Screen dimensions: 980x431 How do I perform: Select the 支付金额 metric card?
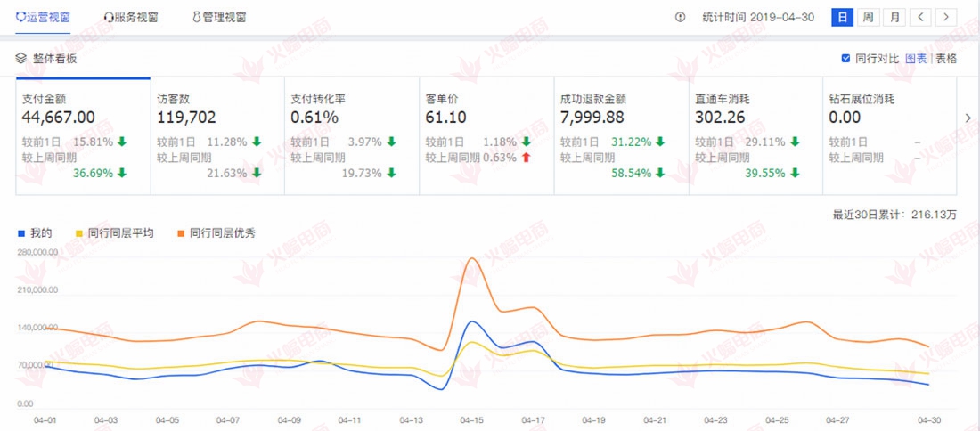pyautogui.click(x=82, y=135)
